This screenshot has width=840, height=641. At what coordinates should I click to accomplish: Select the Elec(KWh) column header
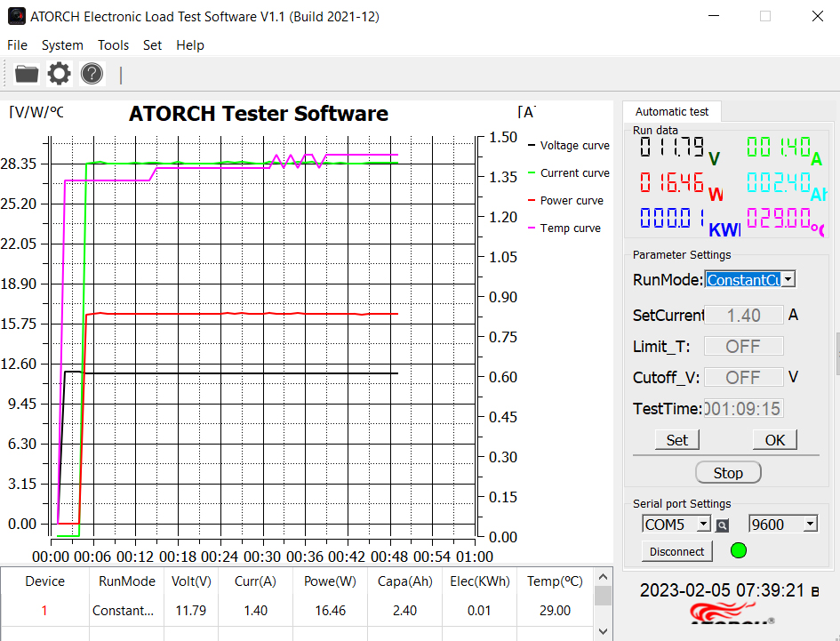coord(479,581)
